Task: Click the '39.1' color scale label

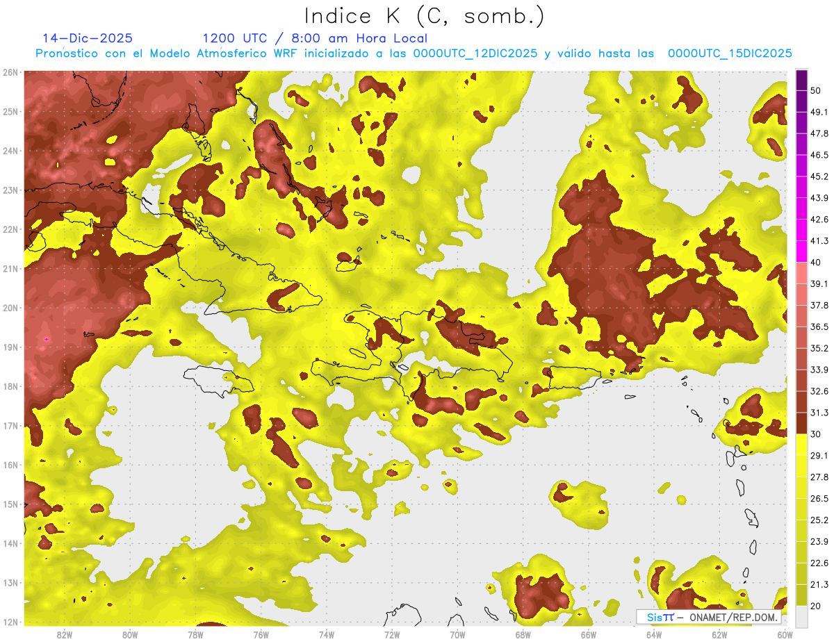Action: point(820,283)
